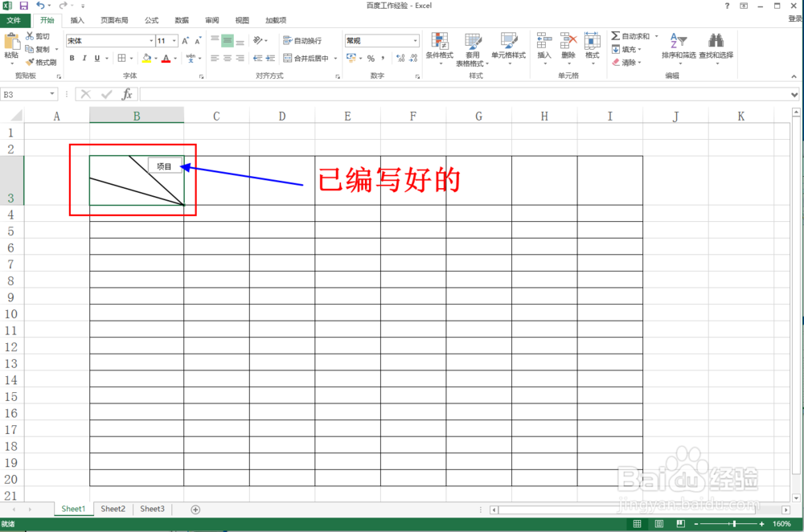This screenshot has height=532, width=804.
Task: Open Format as Table (套用表格格式)
Action: (472, 49)
